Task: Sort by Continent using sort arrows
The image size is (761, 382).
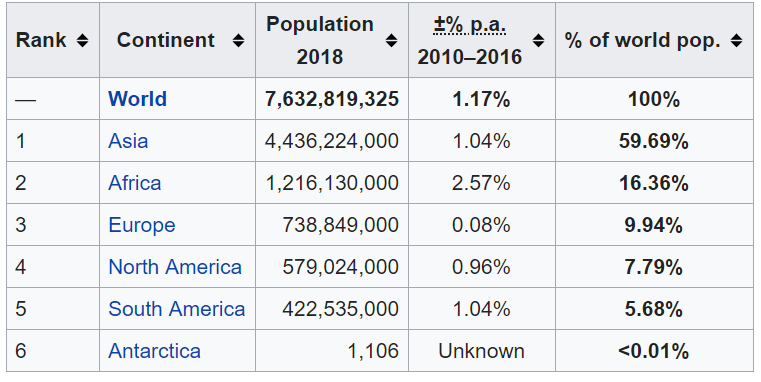Action: pos(238,40)
